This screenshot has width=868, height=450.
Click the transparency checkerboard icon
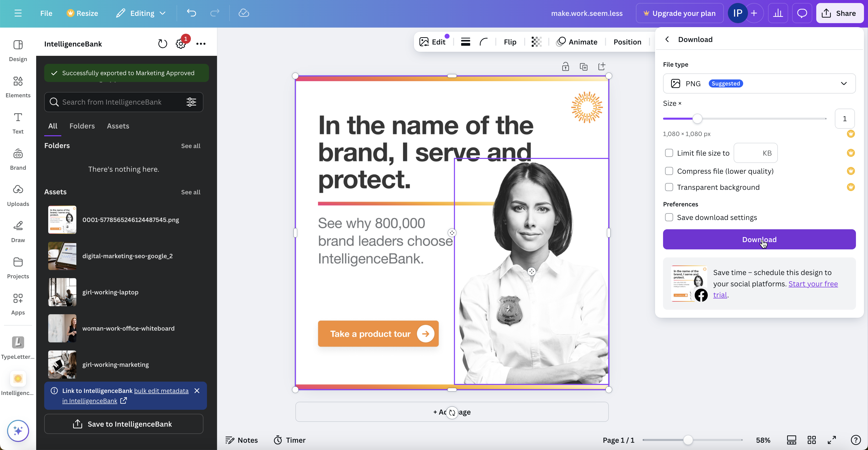point(536,42)
